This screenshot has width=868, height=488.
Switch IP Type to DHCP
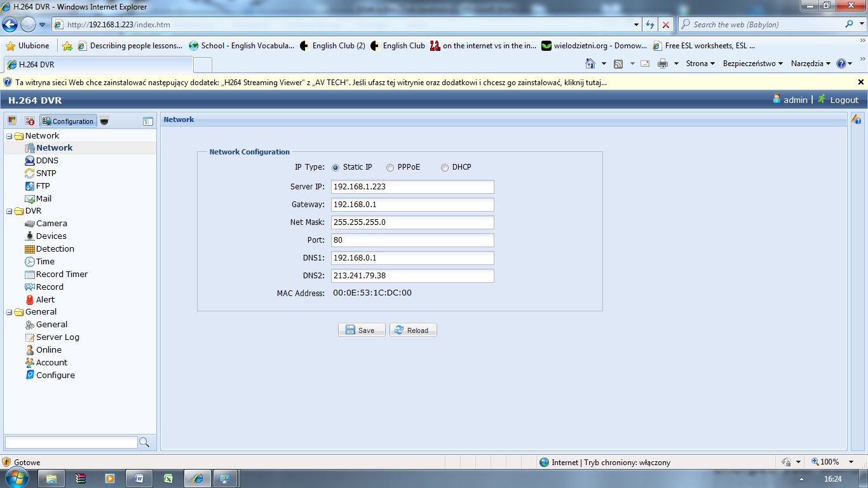pos(445,167)
